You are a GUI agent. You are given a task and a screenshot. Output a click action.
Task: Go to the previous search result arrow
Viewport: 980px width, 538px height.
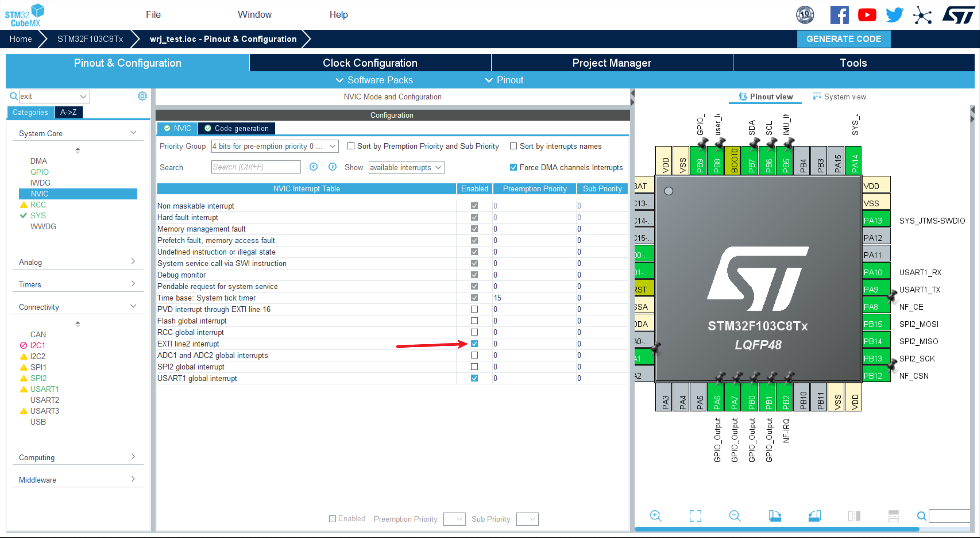(x=314, y=167)
